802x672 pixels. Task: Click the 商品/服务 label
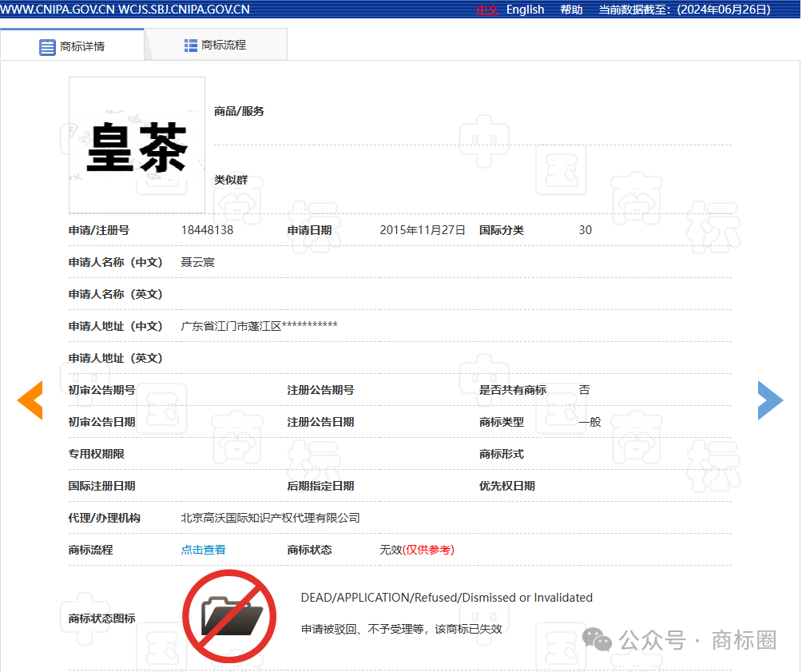tap(239, 111)
